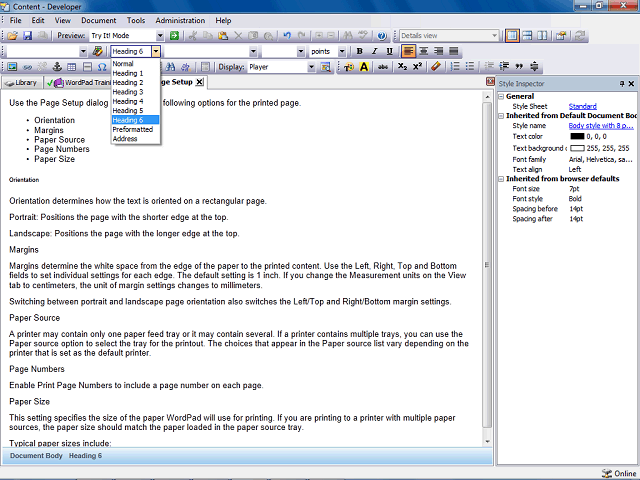Create a bulleted list
Image resolution: width=640 pixels, height=480 pixels.
pyautogui.click(x=470, y=67)
